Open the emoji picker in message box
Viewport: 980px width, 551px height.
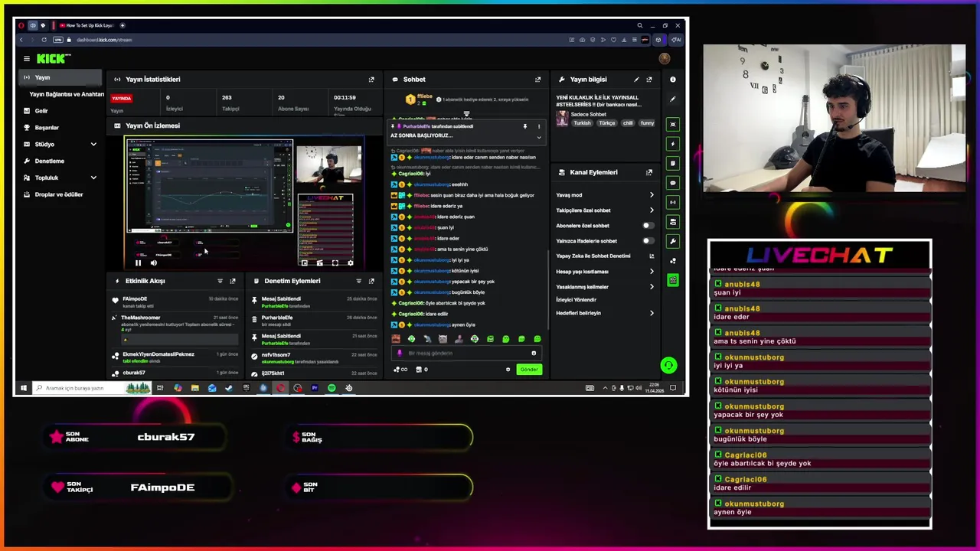tap(534, 354)
